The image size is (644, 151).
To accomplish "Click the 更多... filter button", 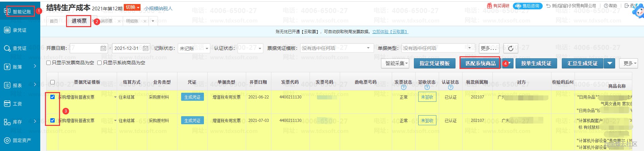I will [x=489, y=48].
